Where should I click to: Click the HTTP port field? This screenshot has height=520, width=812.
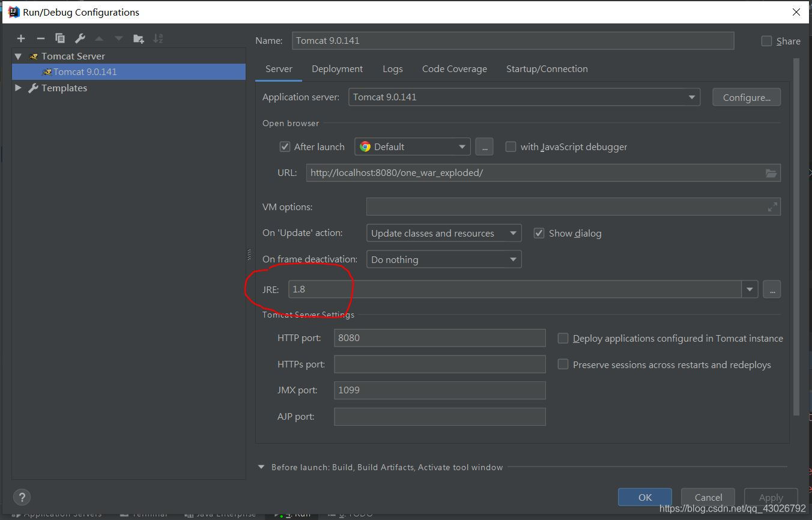440,337
